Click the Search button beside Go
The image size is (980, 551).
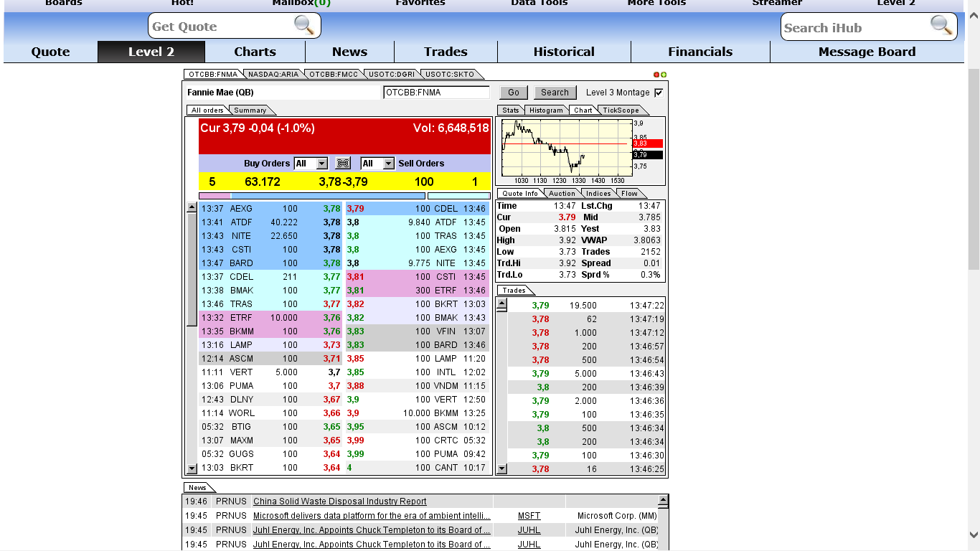[x=555, y=93]
